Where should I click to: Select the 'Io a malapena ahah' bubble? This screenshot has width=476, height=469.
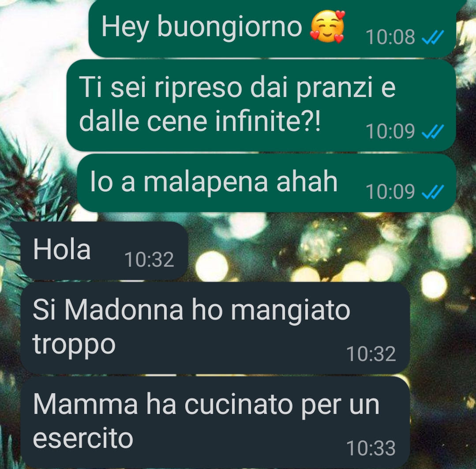click(x=266, y=182)
